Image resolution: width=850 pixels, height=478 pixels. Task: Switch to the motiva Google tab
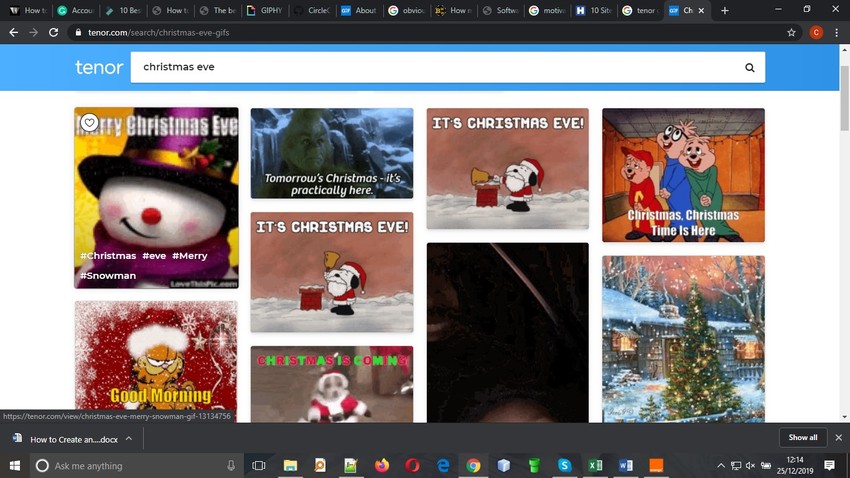(x=548, y=10)
